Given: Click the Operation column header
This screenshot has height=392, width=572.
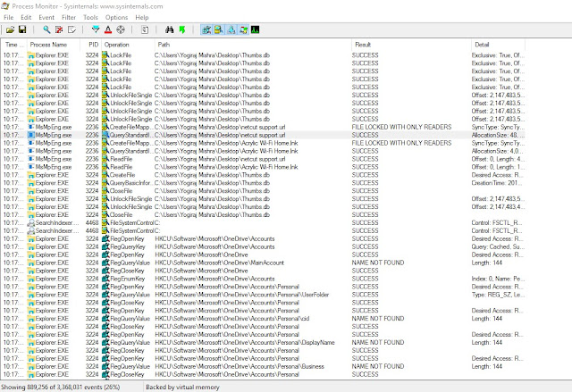Looking at the screenshot, I should (128, 45).
